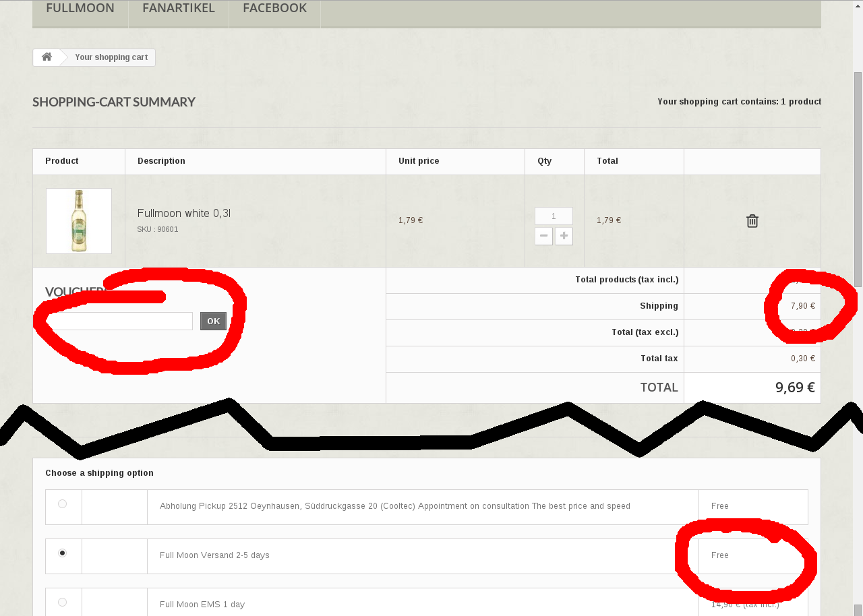Open the FACEBOOK menu item
Viewport: 863px width, 616px height.
click(274, 9)
